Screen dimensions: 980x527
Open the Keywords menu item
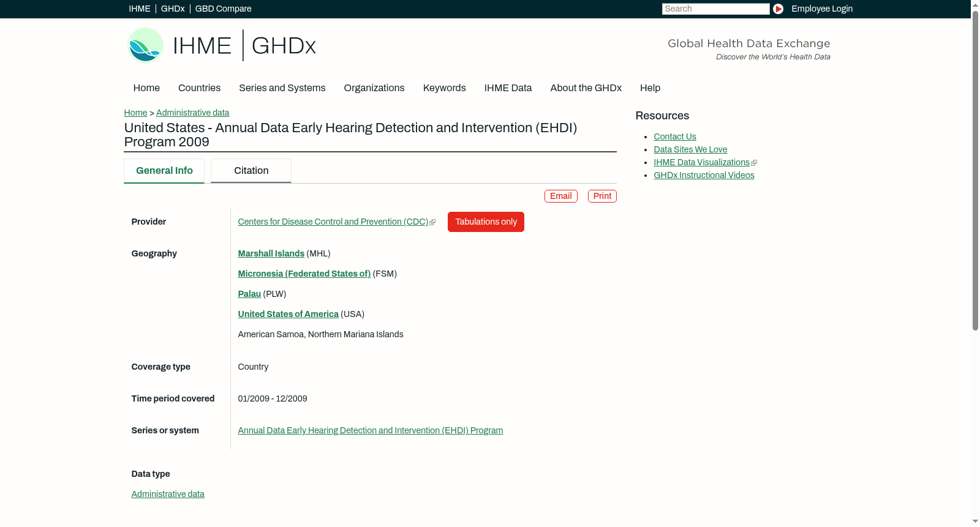[444, 88]
